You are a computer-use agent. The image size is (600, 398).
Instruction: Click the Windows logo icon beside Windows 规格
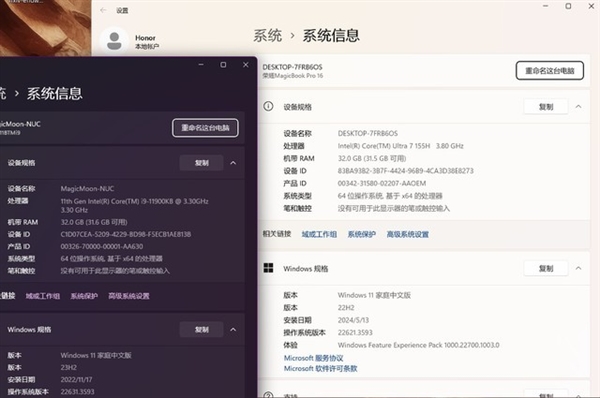268,268
